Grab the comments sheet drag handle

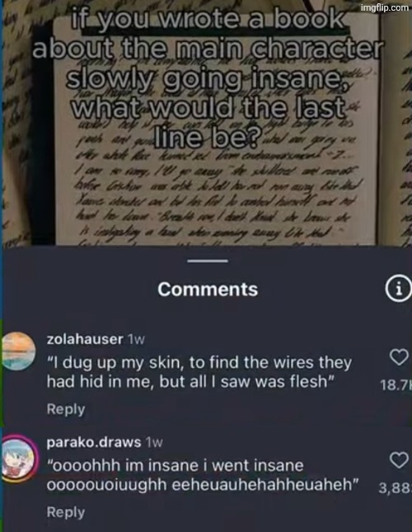(x=208, y=261)
